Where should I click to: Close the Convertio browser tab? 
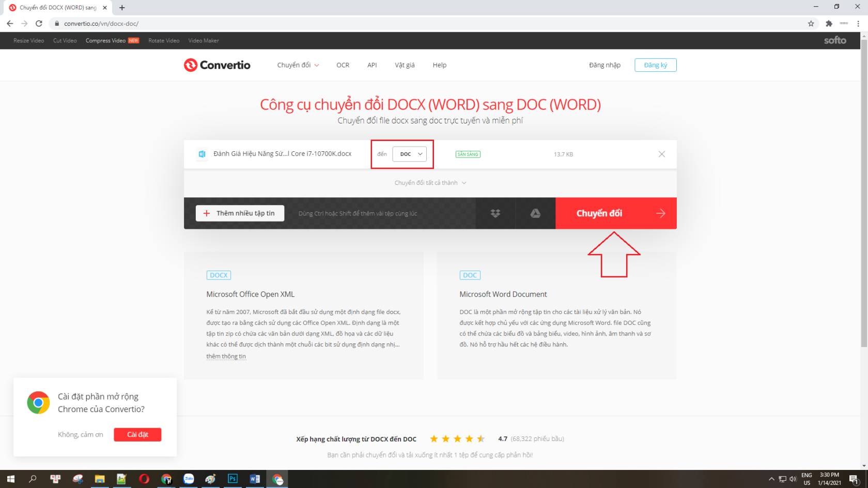[x=105, y=8]
